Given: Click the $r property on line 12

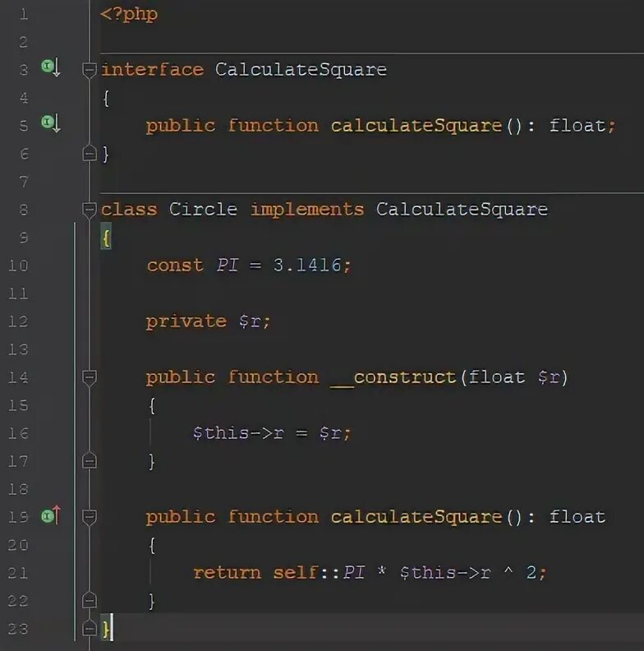Looking at the screenshot, I should [250, 321].
